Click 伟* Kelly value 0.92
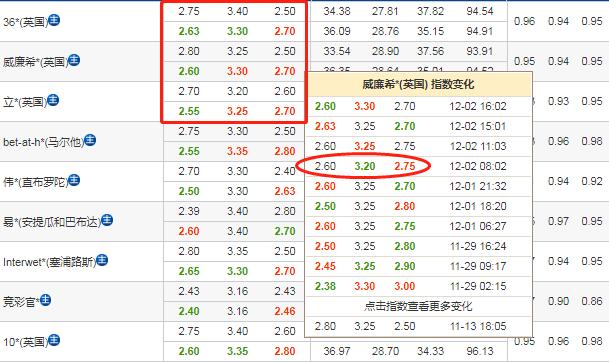Screen dimensions: 609x362 coord(592,181)
